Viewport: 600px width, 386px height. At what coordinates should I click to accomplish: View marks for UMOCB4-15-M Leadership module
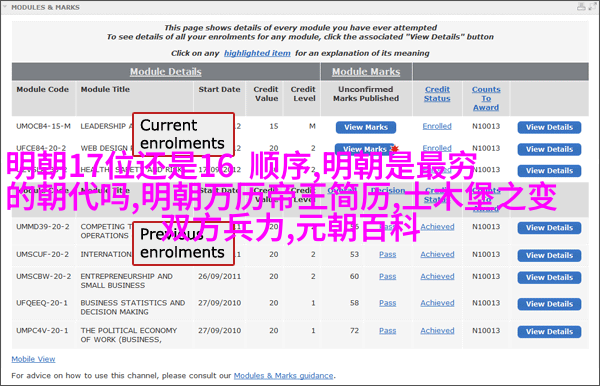click(x=366, y=127)
